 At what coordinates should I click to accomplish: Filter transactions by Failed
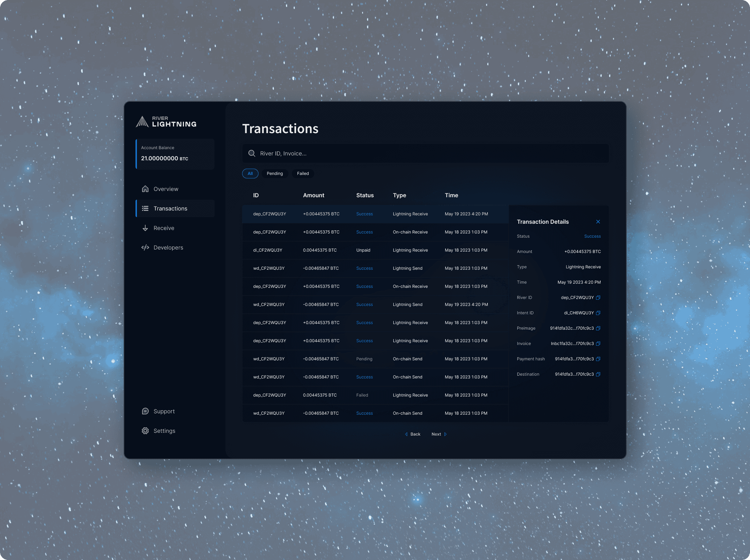point(303,174)
